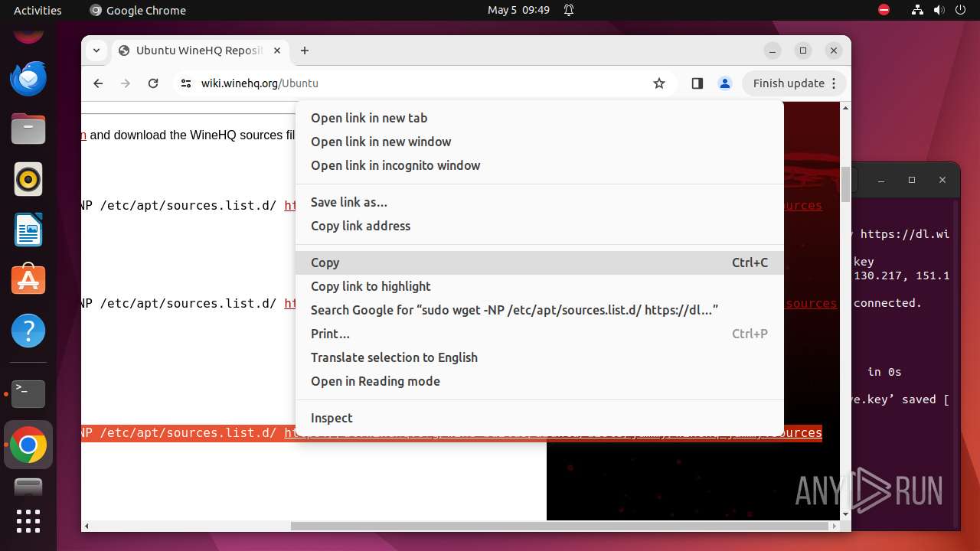Show Applications grid in the dock
This screenshot has width=980, height=551.
(28, 521)
